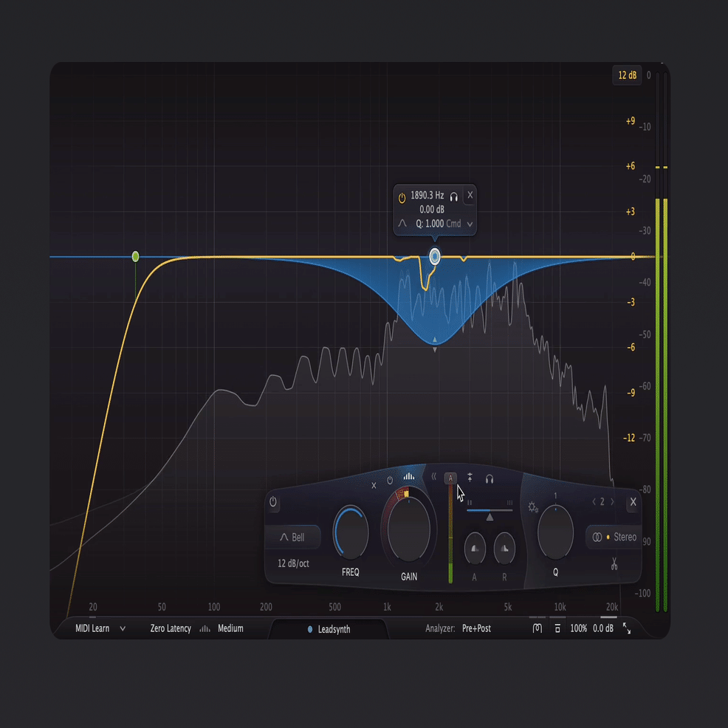The width and height of the screenshot is (728, 728).
Task: Select the Leadsynth instance tab
Action: (x=329, y=630)
